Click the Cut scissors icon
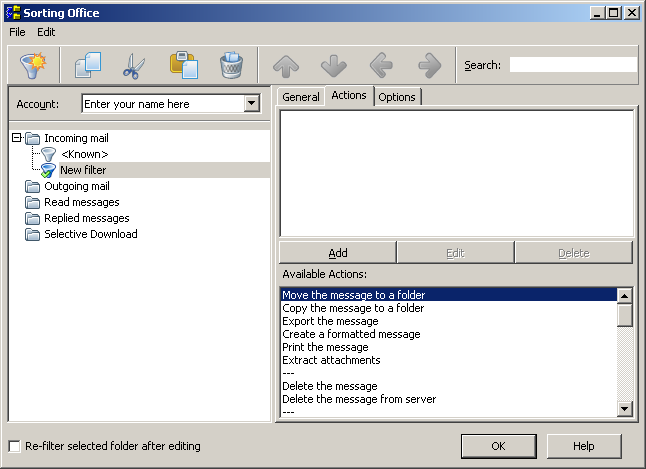The height and width of the screenshot is (469, 646). click(x=134, y=66)
